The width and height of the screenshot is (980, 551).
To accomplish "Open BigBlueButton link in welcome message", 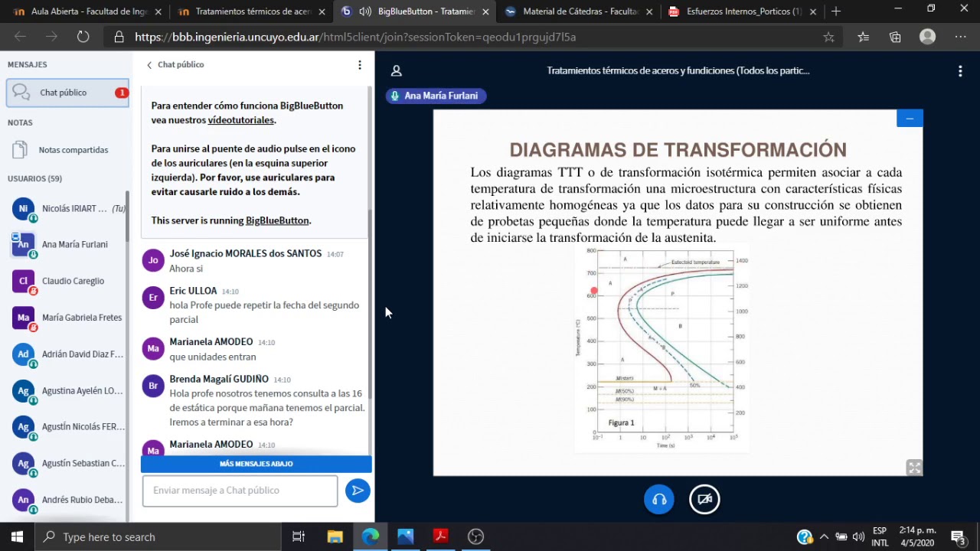I will pos(277,220).
